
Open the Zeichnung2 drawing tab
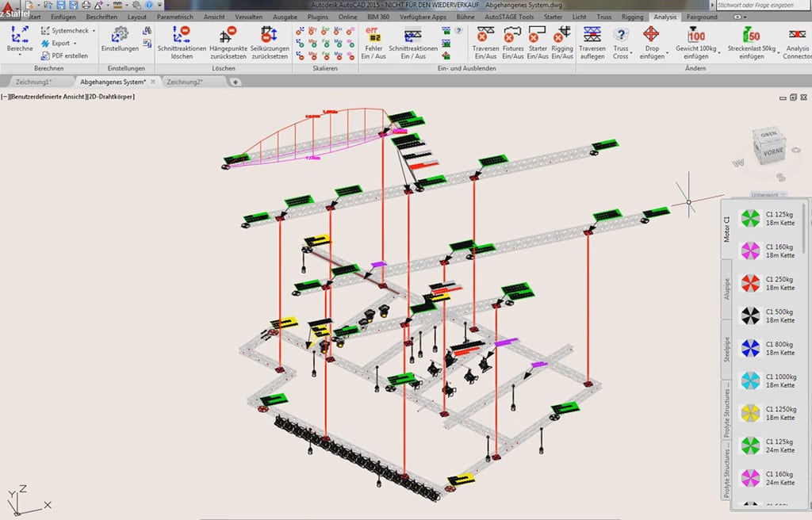184,82
